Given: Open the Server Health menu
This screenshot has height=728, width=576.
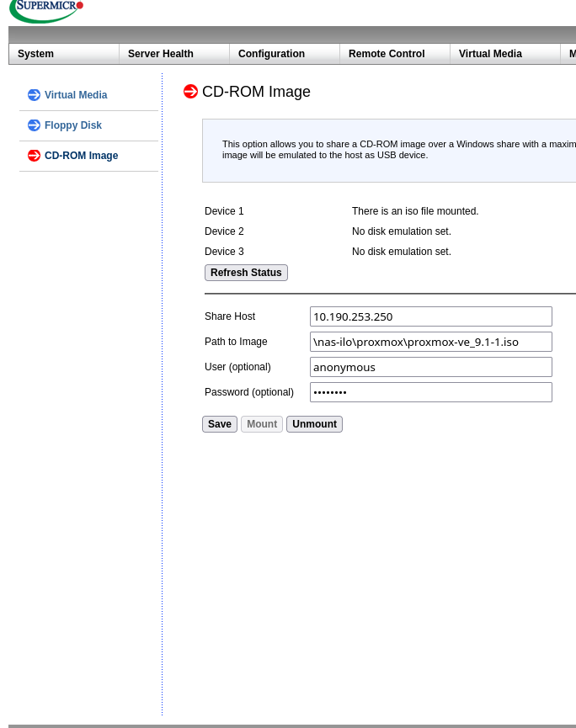Looking at the screenshot, I should [161, 54].
